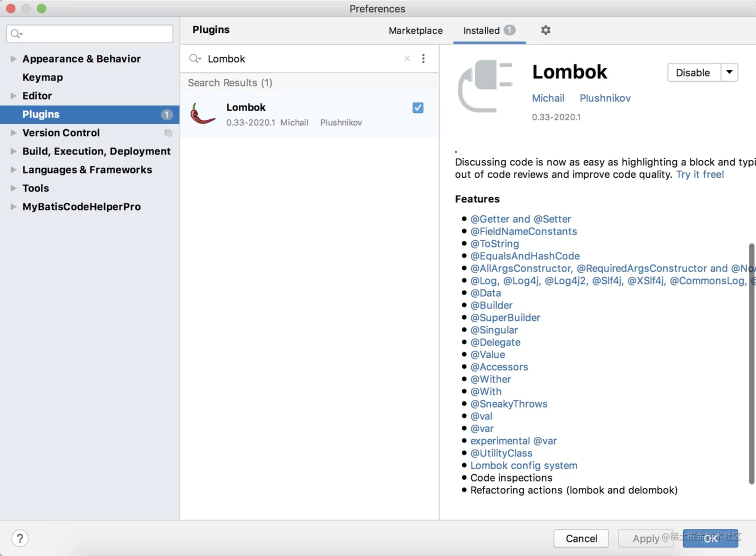Open the @Getter and @Setter feature link

coord(520,219)
